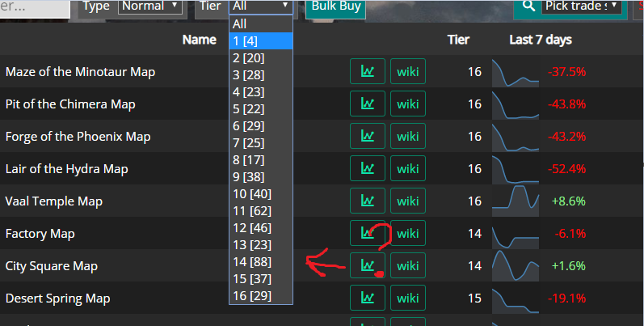Open the Type Normal dropdown

[x=150, y=6]
